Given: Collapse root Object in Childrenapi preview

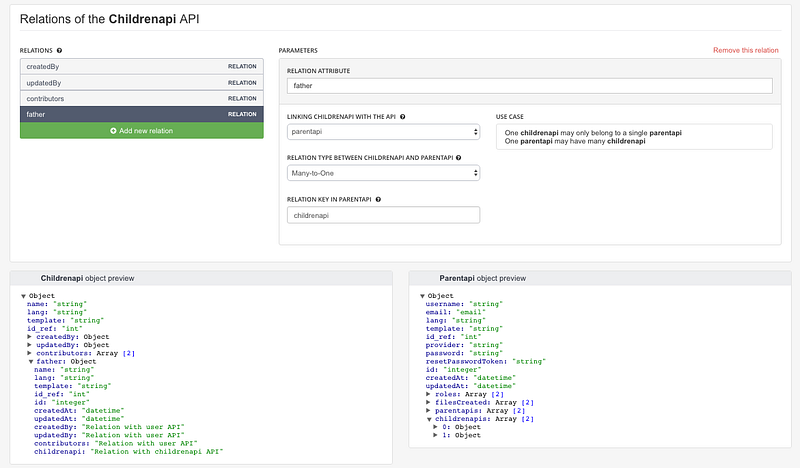Looking at the screenshot, I should pyautogui.click(x=23, y=296).
